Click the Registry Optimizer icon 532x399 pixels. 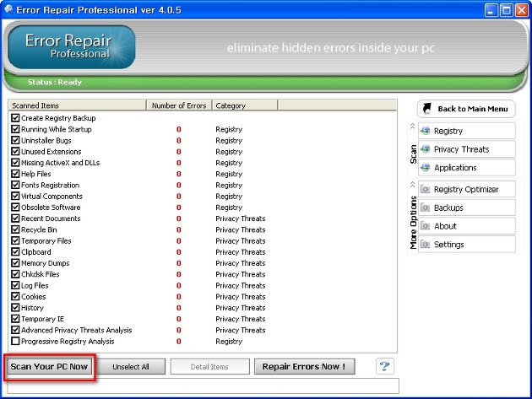(x=425, y=189)
